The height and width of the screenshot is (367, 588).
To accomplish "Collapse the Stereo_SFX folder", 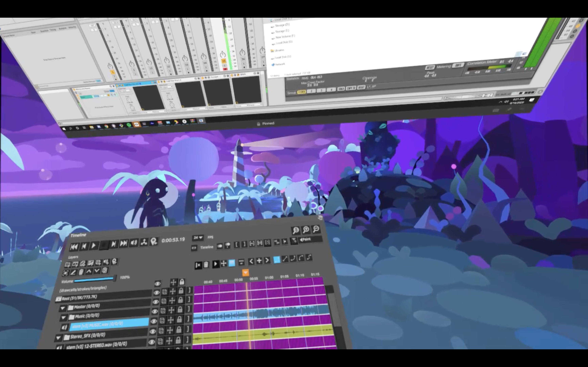I will point(58,338).
